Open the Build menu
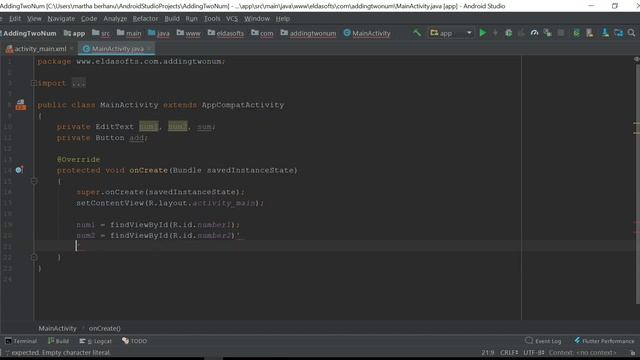This screenshot has width=640, height=360. 172,19
